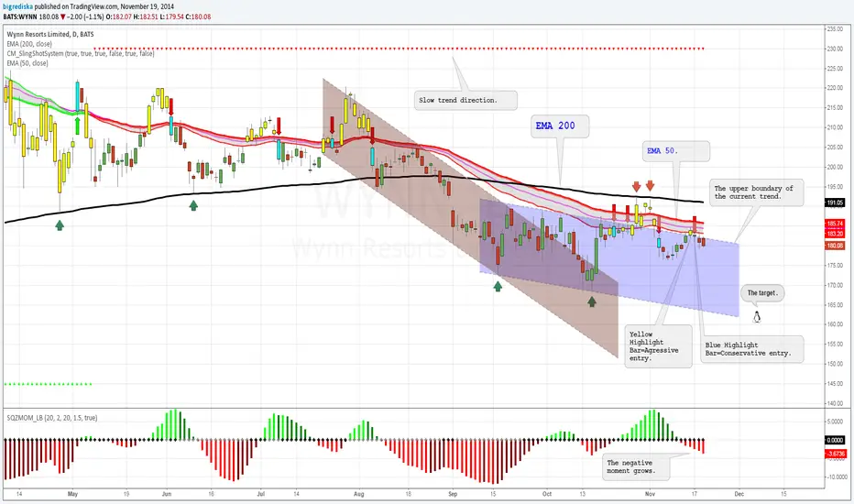Click the Sep label on time axis
This screenshot has width=854, height=504.
tap(453, 494)
